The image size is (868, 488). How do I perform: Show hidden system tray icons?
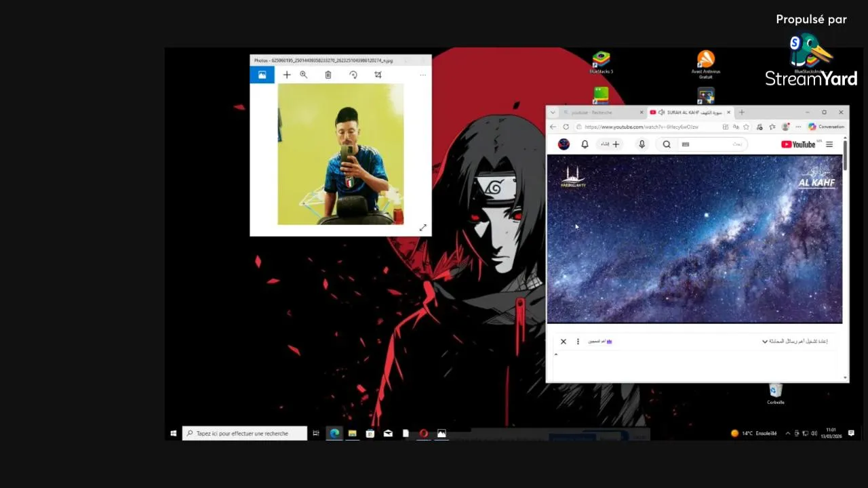tap(787, 433)
